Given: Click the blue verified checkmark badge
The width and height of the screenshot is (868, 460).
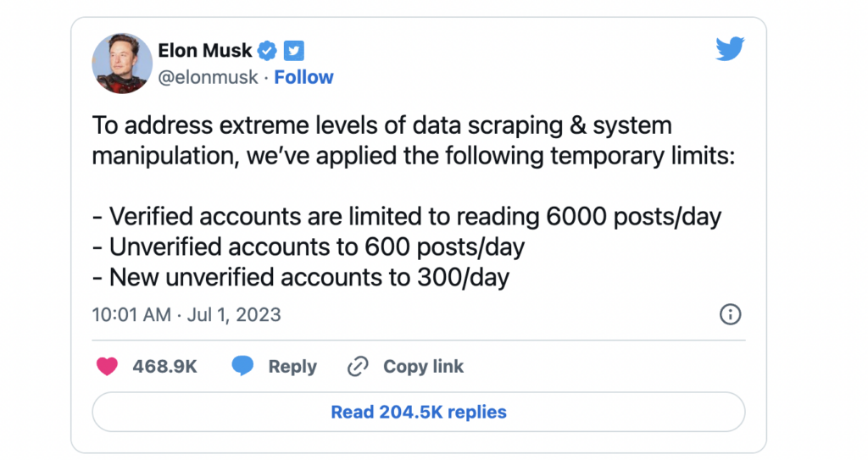Looking at the screenshot, I should click(266, 51).
